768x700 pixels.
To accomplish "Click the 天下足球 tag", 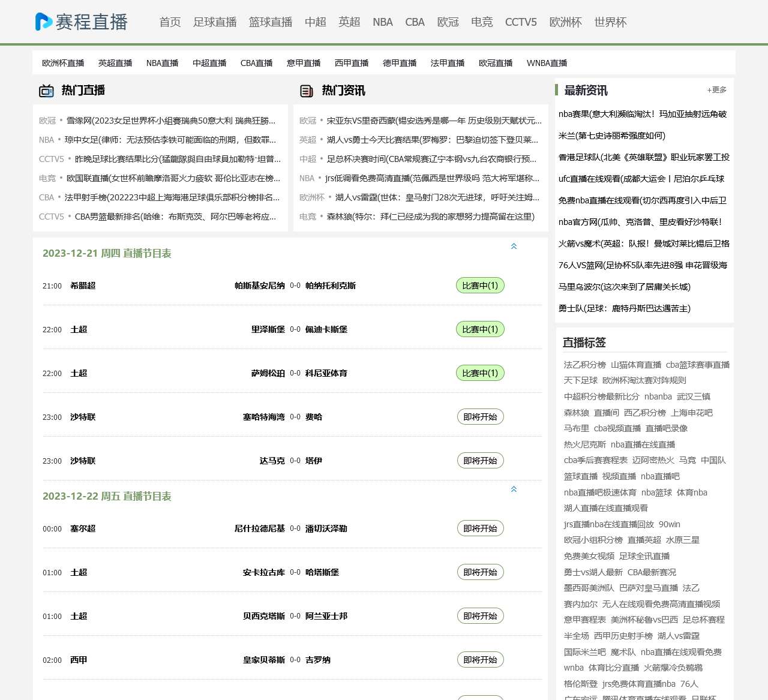I will pyautogui.click(x=581, y=380).
